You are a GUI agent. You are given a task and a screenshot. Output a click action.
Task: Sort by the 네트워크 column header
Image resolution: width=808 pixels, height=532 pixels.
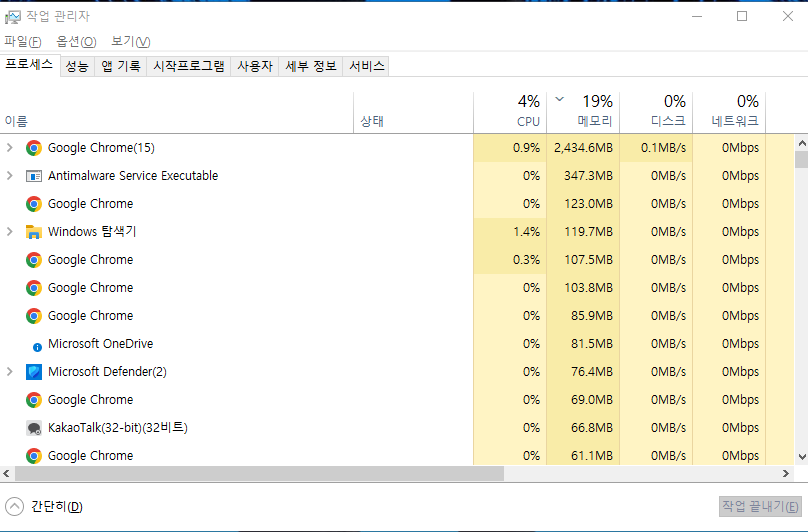click(730, 112)
